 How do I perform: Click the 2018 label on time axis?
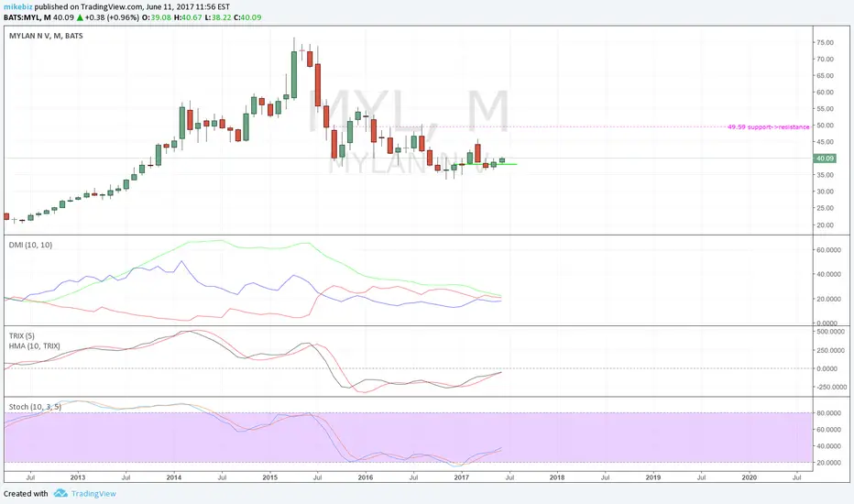tap(557, 477)
